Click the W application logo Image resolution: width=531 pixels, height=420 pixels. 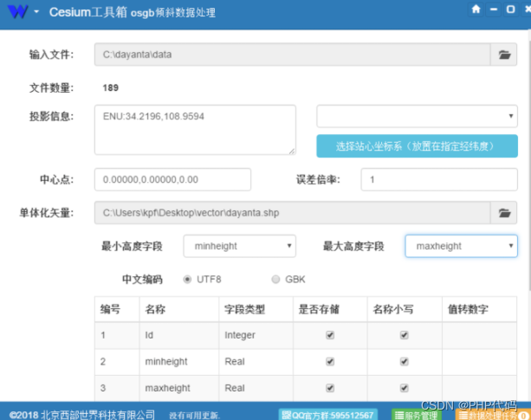(17, 11)
